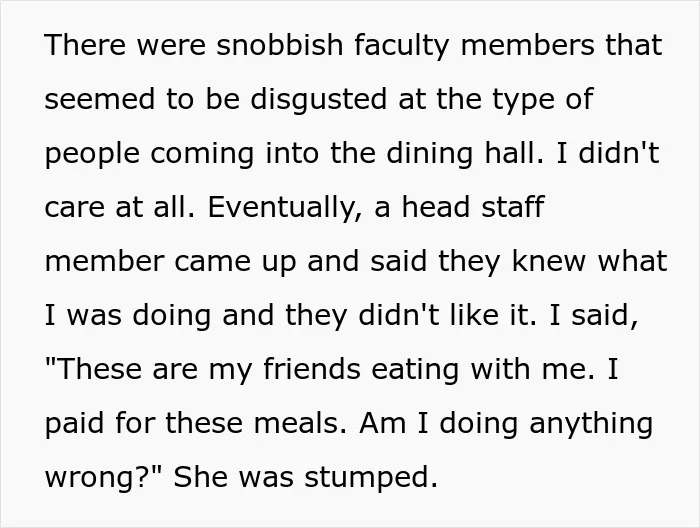Viewport: 700px width, 528px height.
Task: Click the word "meals"
Action: click(299, 423)
